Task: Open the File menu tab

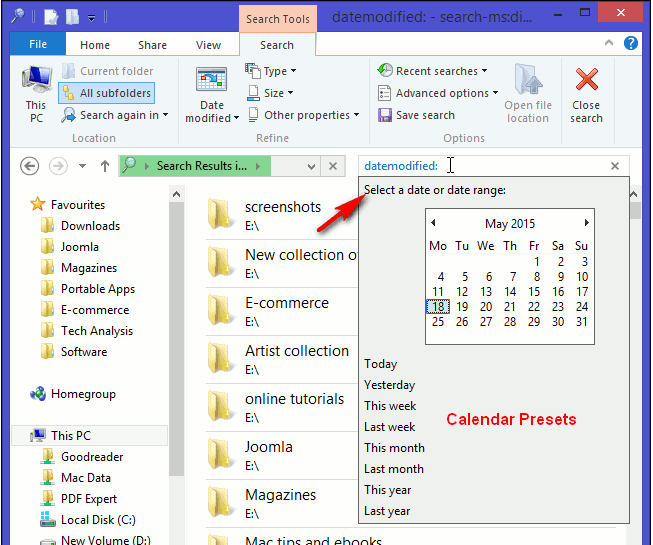Action: coord(38,45)
